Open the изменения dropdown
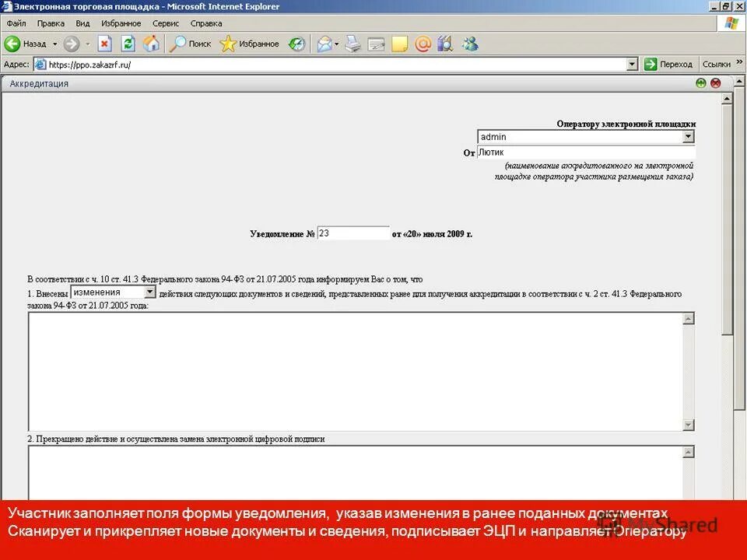Image resolution: width=747 pixels, height=560 pixels. coord(114,292)
